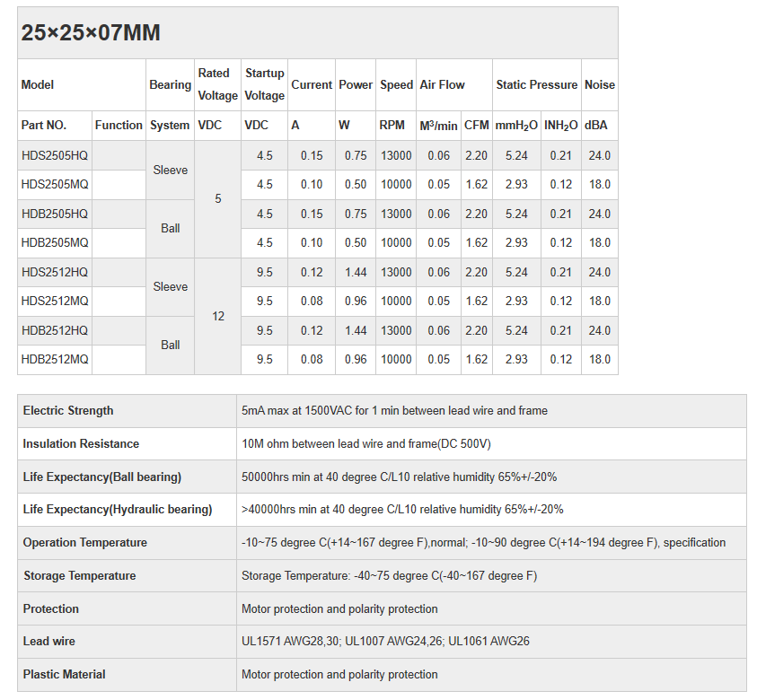Image resolution: width=757 pixels, height=700 pixels.
Task: Click the rated voltage 5 cell
Action: pos(217,198)
